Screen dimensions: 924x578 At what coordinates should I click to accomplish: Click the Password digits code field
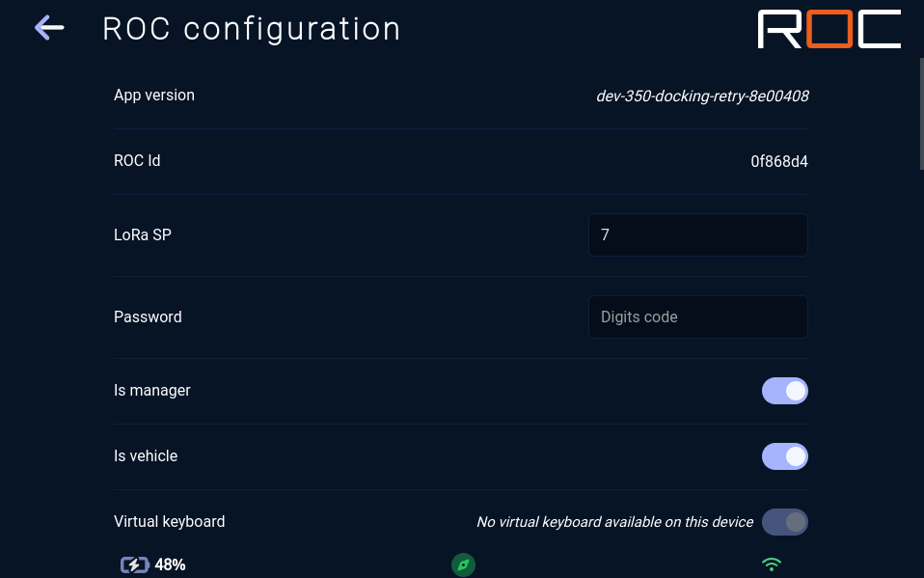click(697, 317)
